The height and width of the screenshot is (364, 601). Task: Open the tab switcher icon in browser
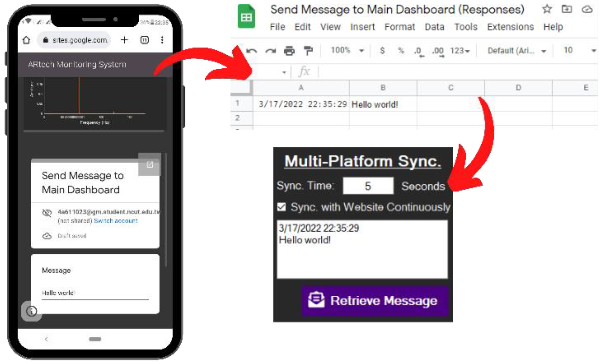point(144,40)
